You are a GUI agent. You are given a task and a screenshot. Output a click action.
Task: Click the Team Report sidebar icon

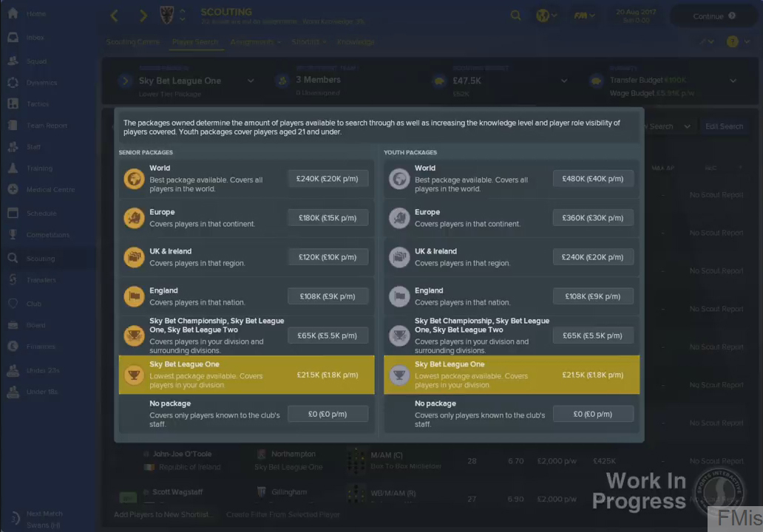coord(13,125)
